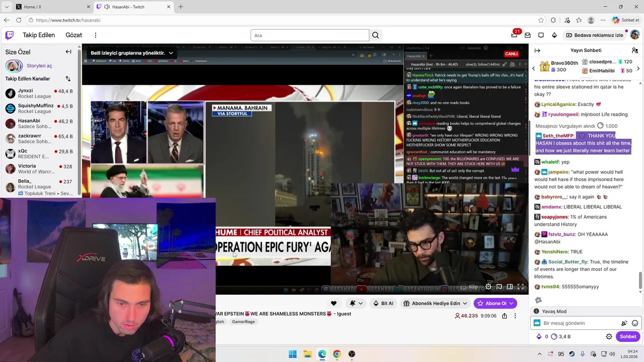Show previous gift leaderboard with left chevron
Viewport: 644px width, 362px height.
[534, 68]
